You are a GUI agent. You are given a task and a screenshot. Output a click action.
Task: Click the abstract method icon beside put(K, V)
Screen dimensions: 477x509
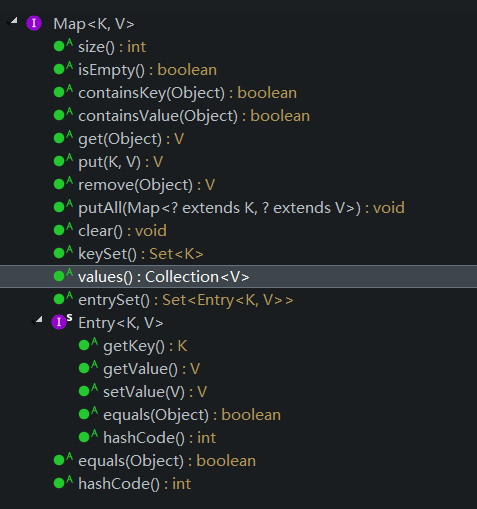pos(63,160)
